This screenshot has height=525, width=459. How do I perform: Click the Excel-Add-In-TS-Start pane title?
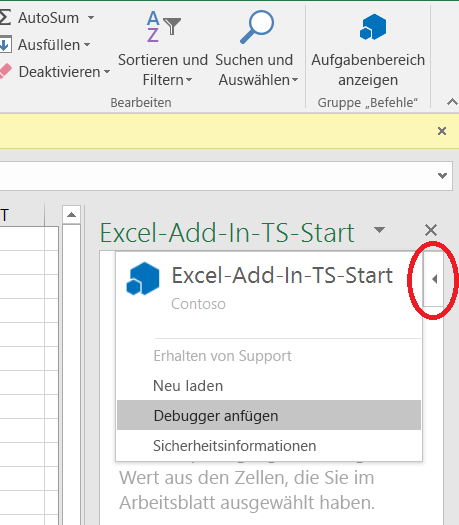(227, 233)
